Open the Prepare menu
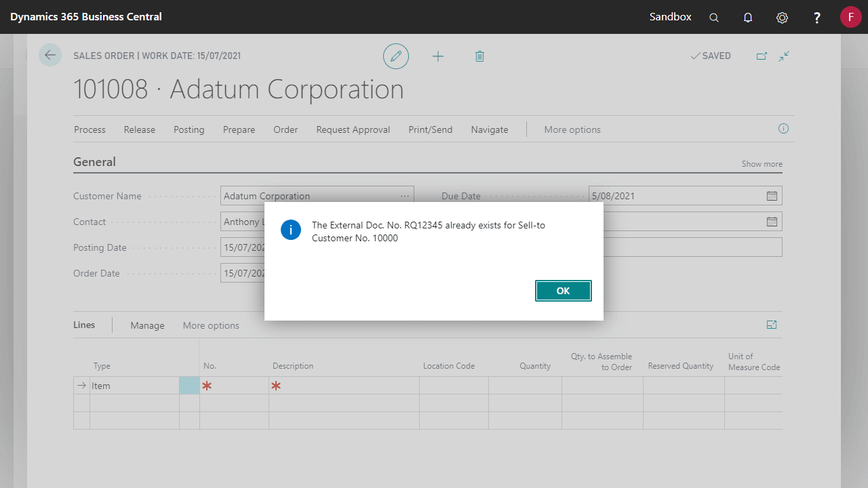The width and height of the screenshot is (868, 488). click(239, 129)
